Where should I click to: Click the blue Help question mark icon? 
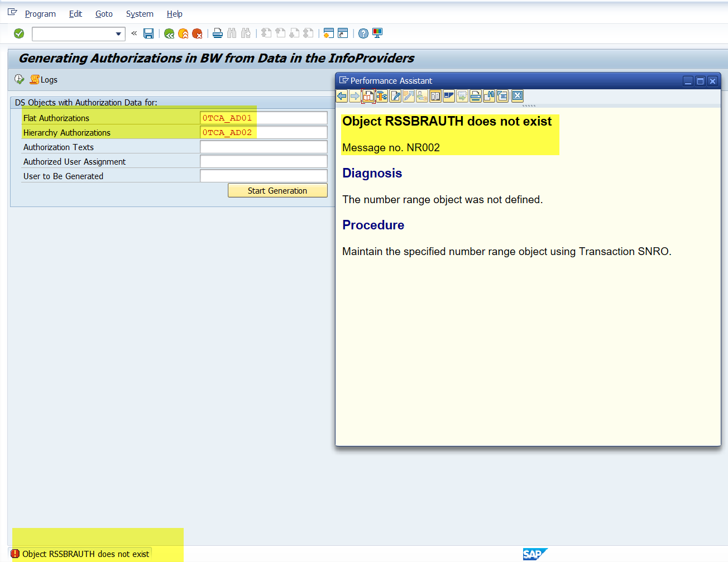pos(363,33)
